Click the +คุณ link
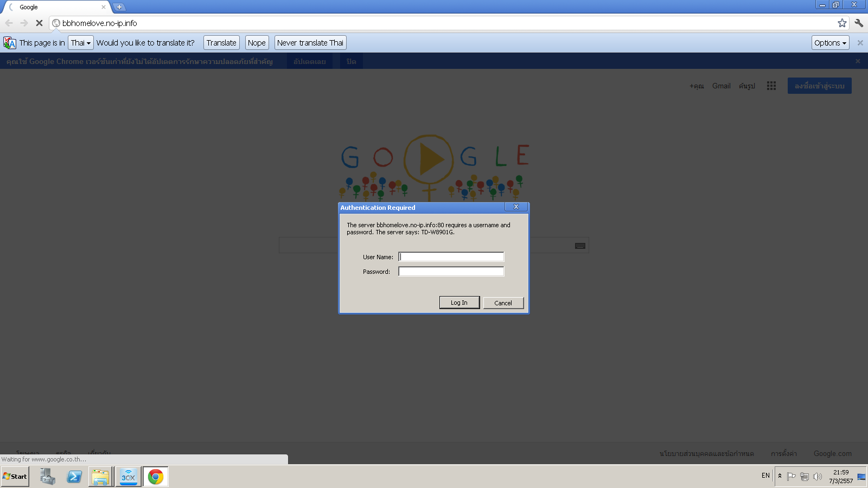This screenshot has width=868, height=488. pos(697,86)
